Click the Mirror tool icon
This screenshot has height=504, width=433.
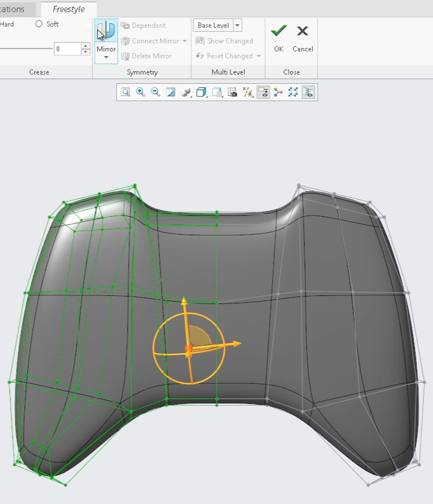tap(106, 31)
